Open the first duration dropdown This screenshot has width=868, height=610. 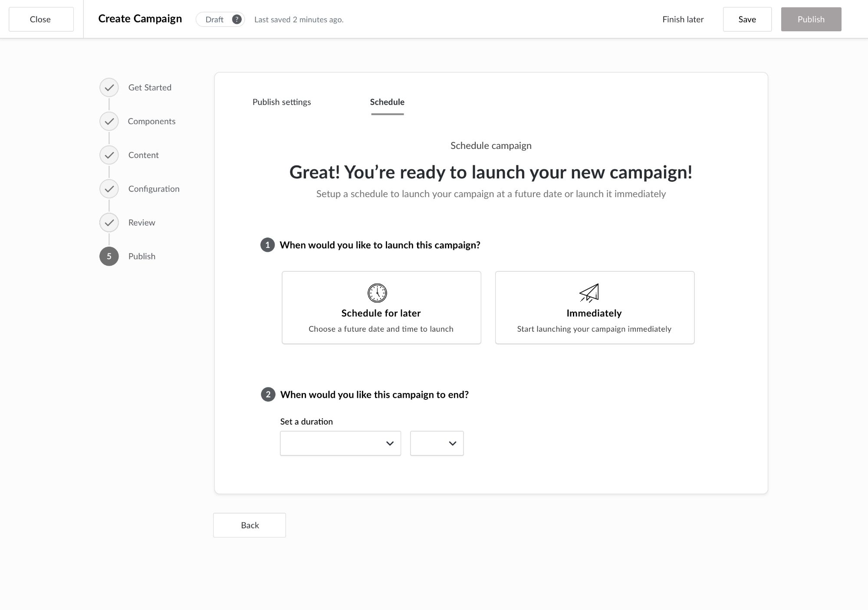click(x=340, y=443)
